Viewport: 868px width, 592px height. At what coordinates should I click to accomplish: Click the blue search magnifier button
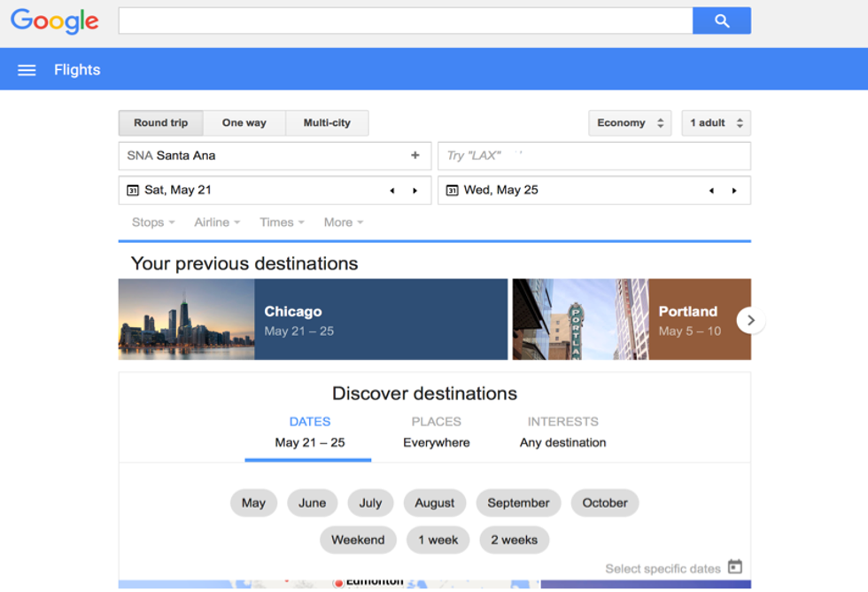tap(721, 20)
